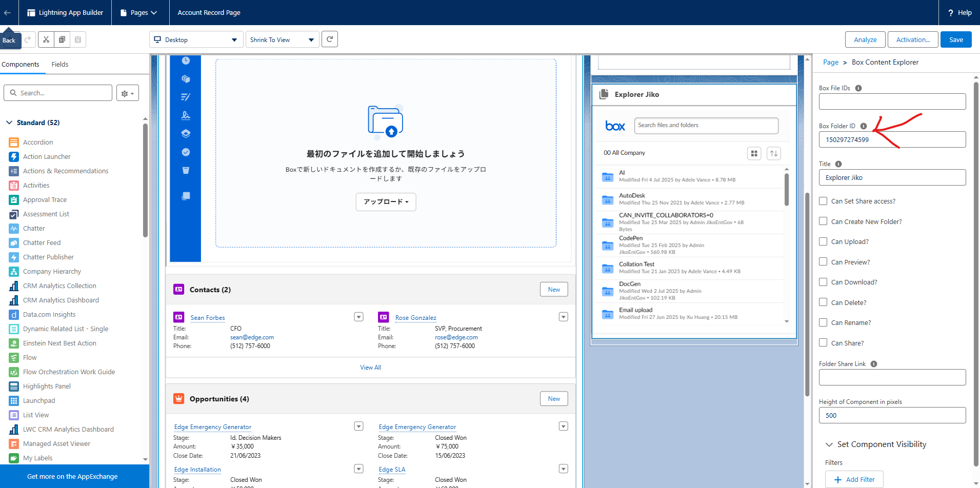Click the Refresh canvas icon
This screenshot has width=980, height=488.
330,39
